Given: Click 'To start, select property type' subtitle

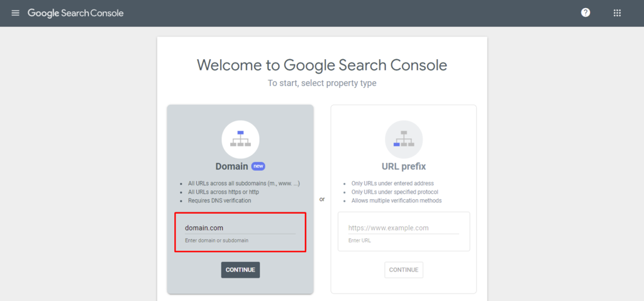Looking at the screenshot, I should [x=322, y=84].
